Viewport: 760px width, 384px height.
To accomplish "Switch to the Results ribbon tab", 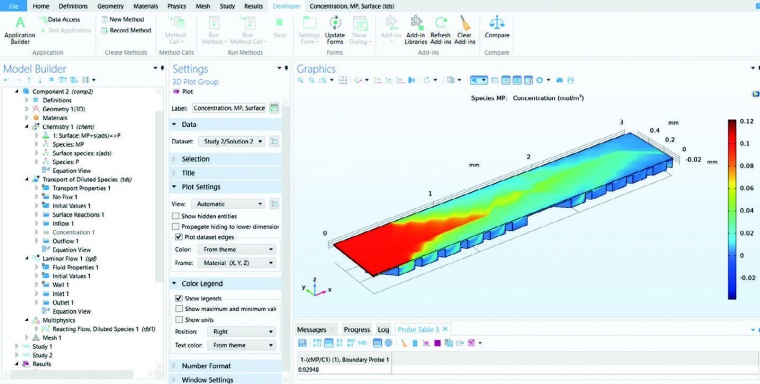I will click(253, 6).
